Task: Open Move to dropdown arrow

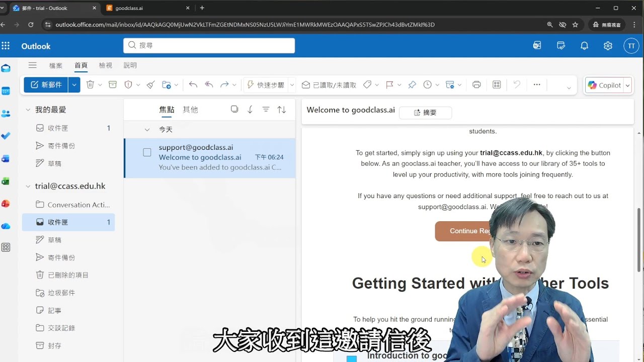Action: (x=176, y=85)
